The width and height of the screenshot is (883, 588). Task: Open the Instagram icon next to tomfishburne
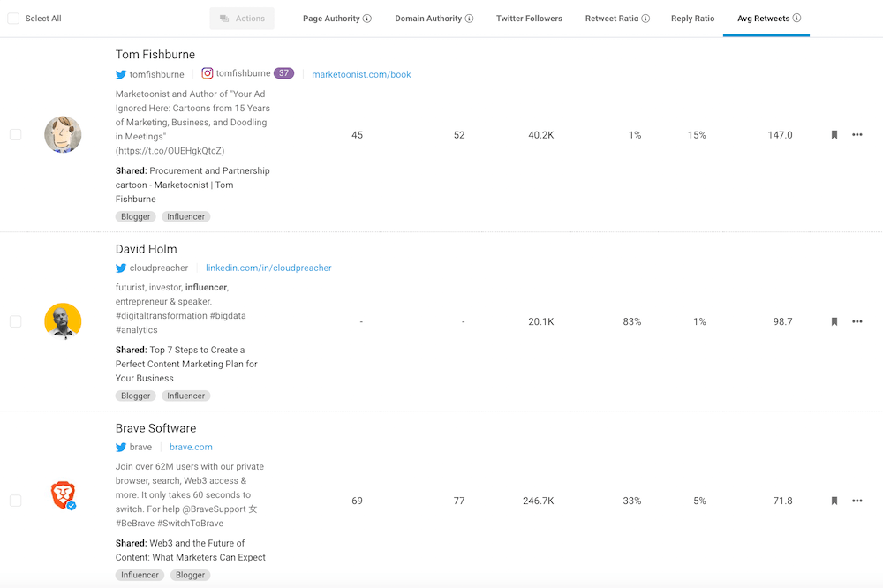(208, 73)
